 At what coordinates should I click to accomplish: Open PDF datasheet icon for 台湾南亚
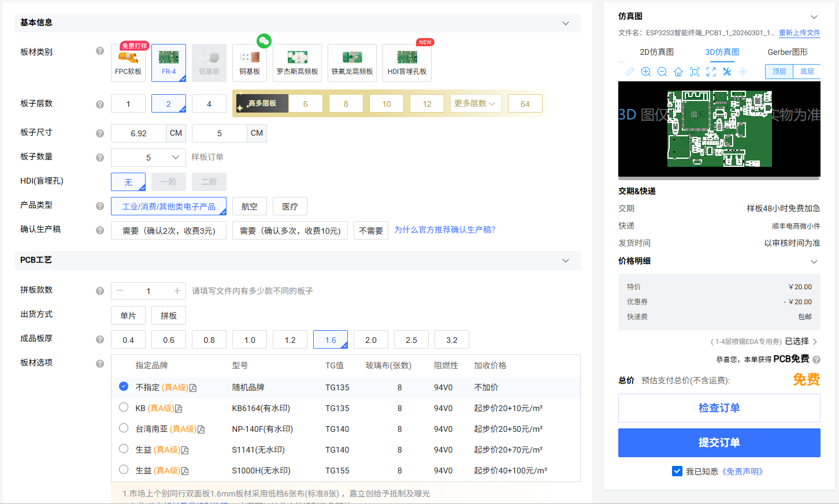(201, 430)
